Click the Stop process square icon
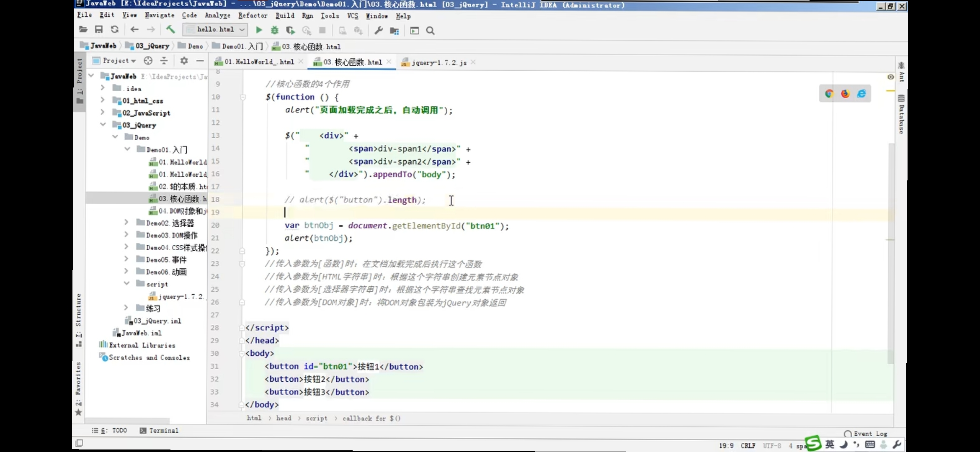This screenshot has height=452, width=980. click(322, 30)
